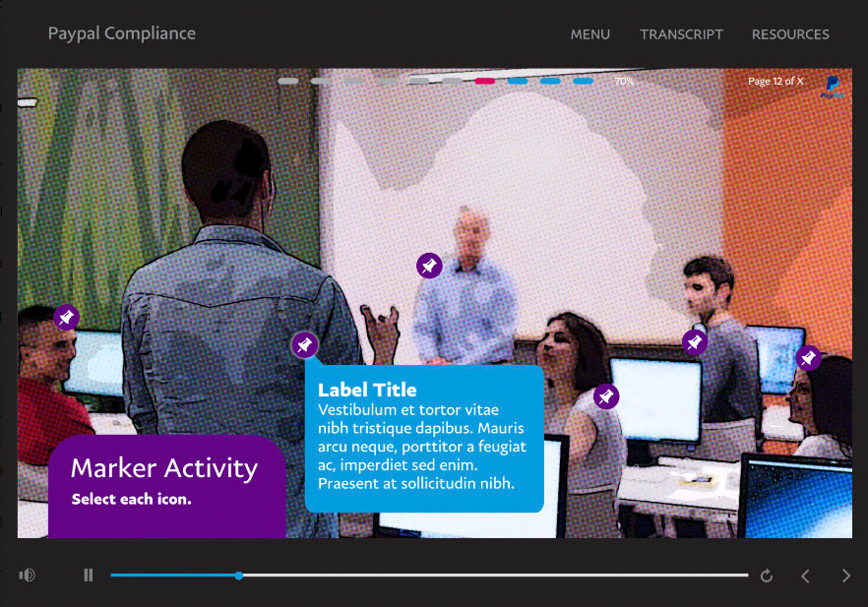Advance using the next page arrow
The width and height of the screenshot is (868, 607).
(x=846, y=577)
